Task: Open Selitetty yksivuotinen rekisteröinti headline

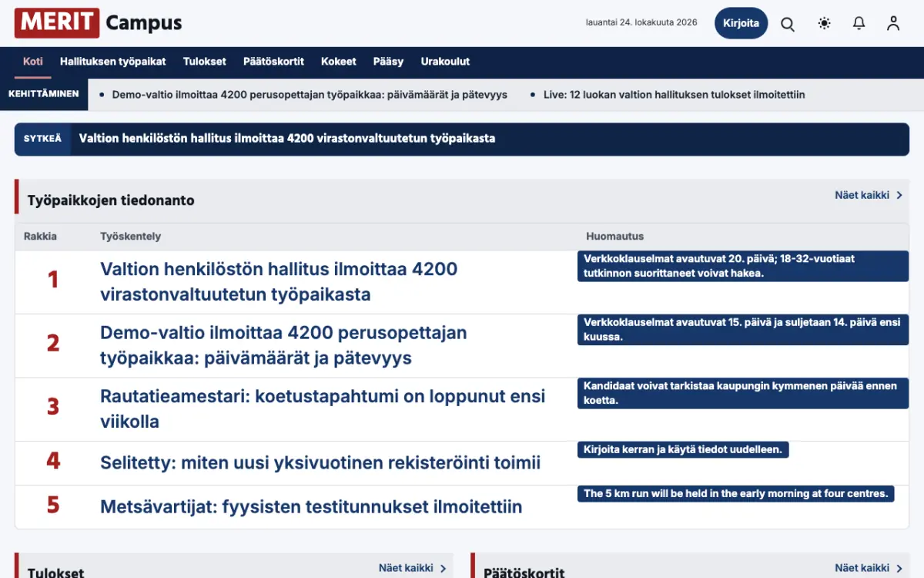Action: click(320, 463)
